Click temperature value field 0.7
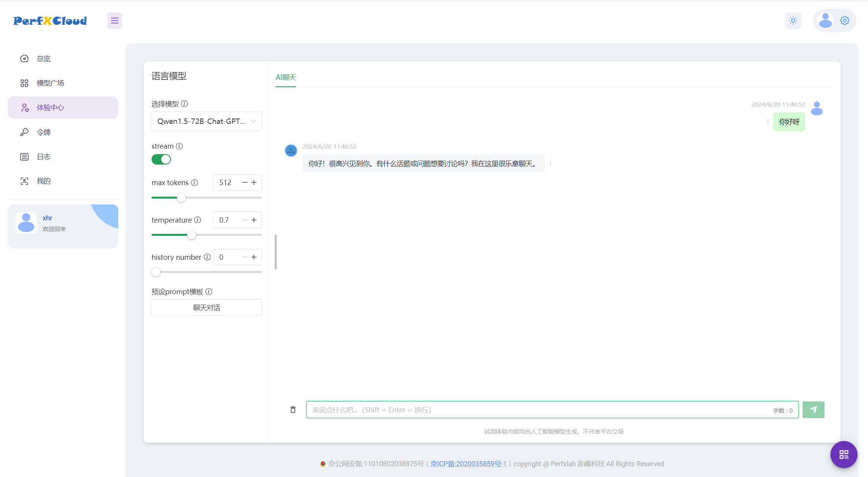 click(x=227, y=220)
